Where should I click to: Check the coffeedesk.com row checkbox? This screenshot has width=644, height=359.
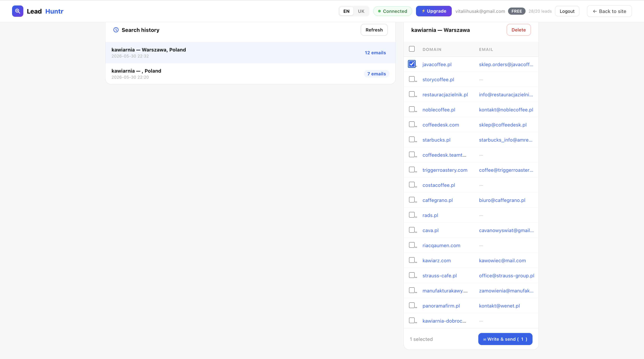click(412, 124)
